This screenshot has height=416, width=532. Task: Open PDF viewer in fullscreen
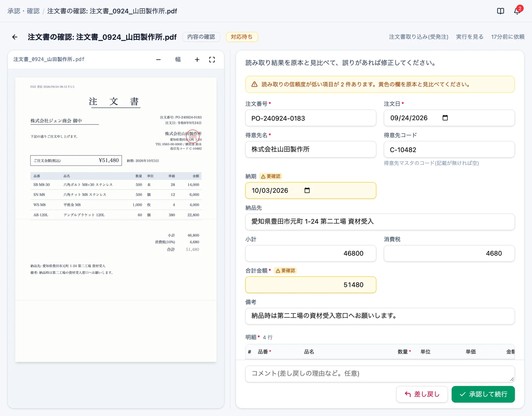click(212, 60)
